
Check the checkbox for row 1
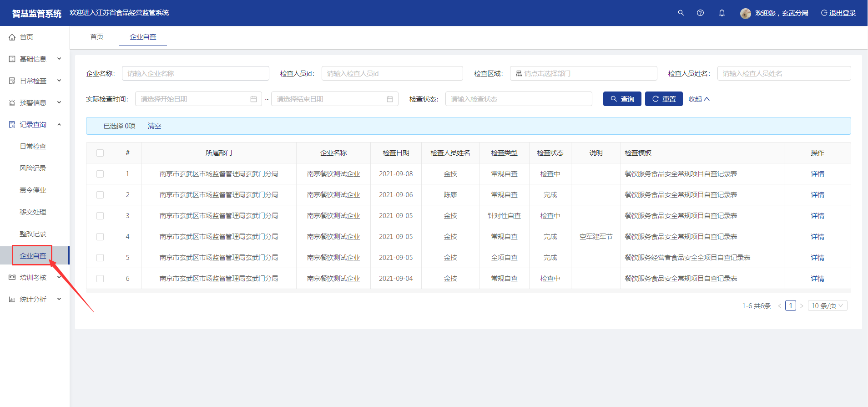click(100, 174)
